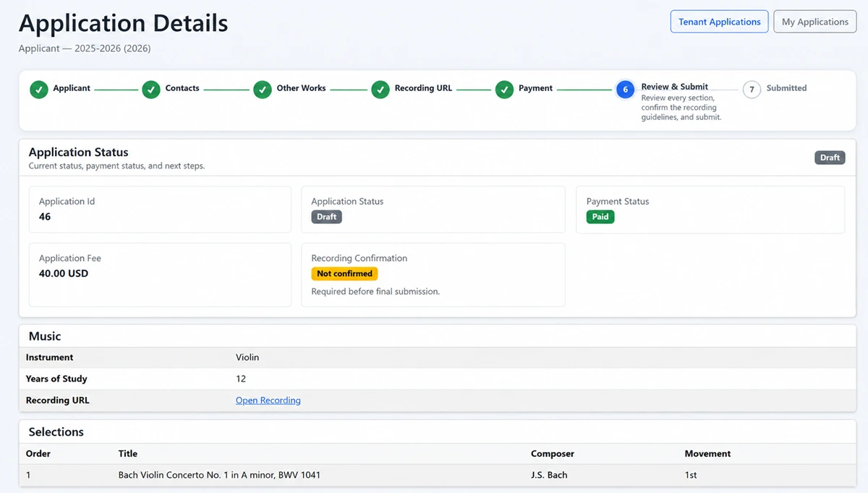Click the Recording Confirmation label
Viewport: 868px width, 493px height.
point(359,258)
